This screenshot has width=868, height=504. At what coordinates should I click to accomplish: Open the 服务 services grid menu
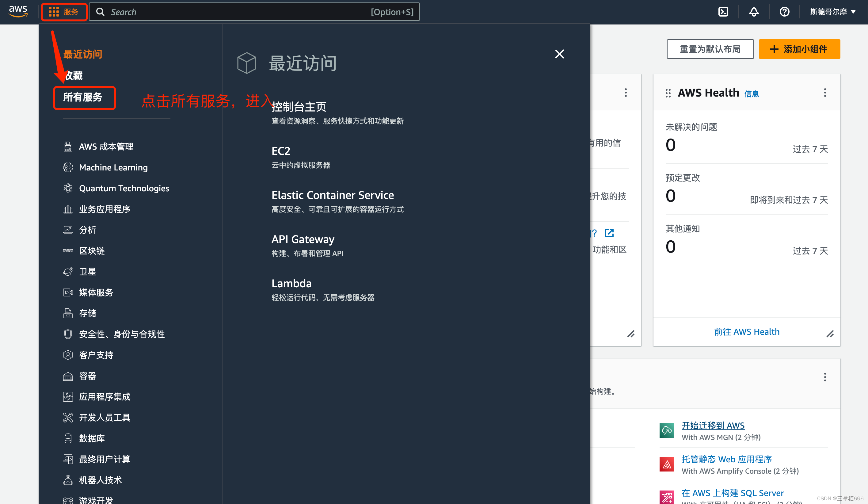pos(64,12)
